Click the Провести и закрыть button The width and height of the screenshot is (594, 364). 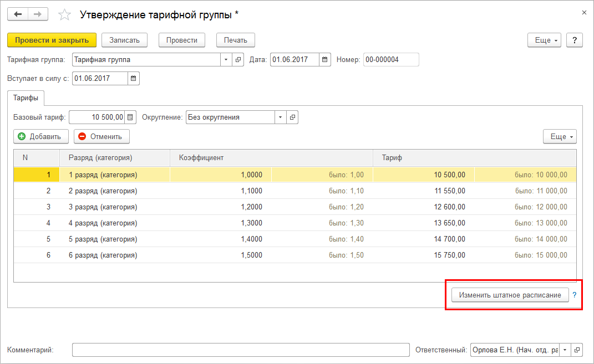click(x=52, y=40)
